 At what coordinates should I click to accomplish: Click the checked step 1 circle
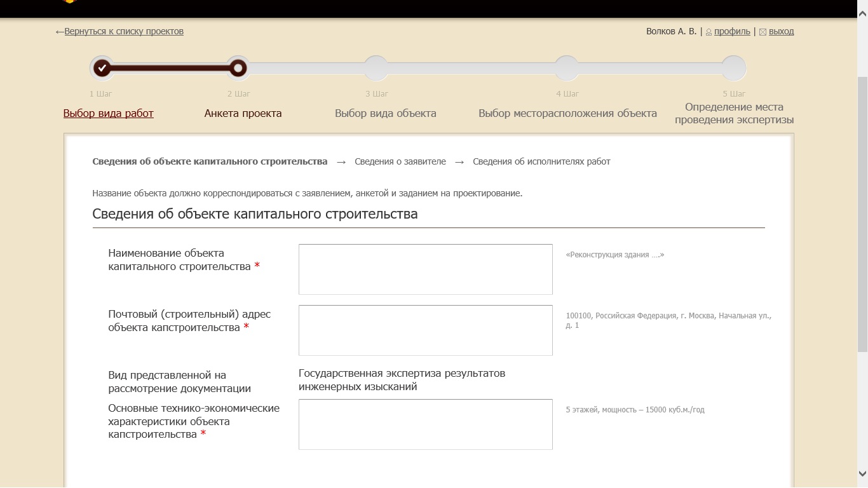tap(102, 68)
